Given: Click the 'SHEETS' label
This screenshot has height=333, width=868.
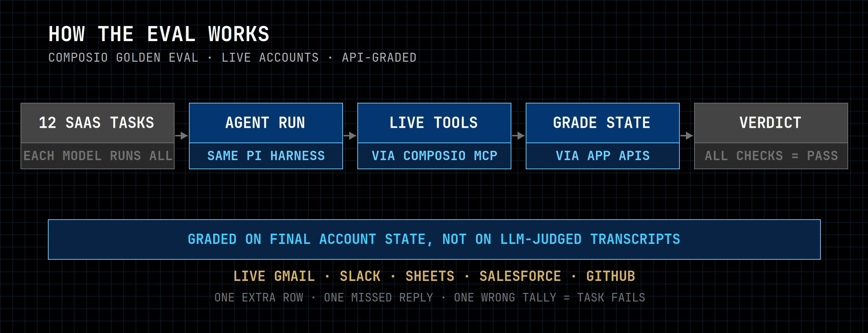Looking at the screenshot, I should [x=430, y=276].
